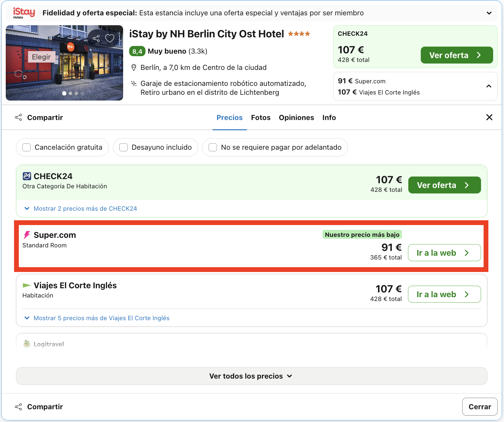Collapse the Super.com and Corte Inglés price summary
This screenshot has height=422, width=504.
tap(489, 86)
